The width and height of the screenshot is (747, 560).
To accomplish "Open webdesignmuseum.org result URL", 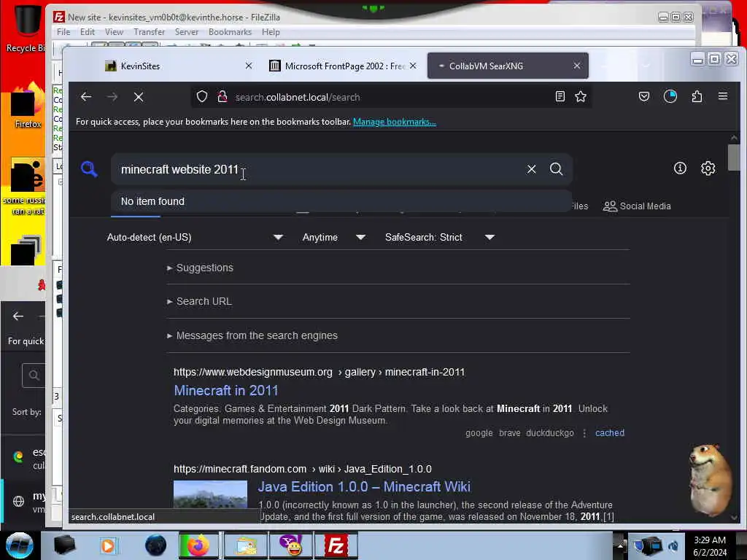I will 319,372.
